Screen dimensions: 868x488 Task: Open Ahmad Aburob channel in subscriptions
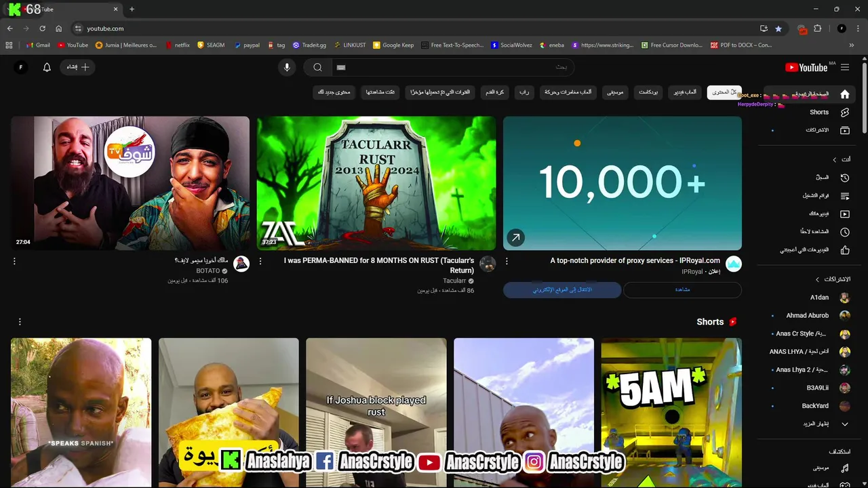809,315
